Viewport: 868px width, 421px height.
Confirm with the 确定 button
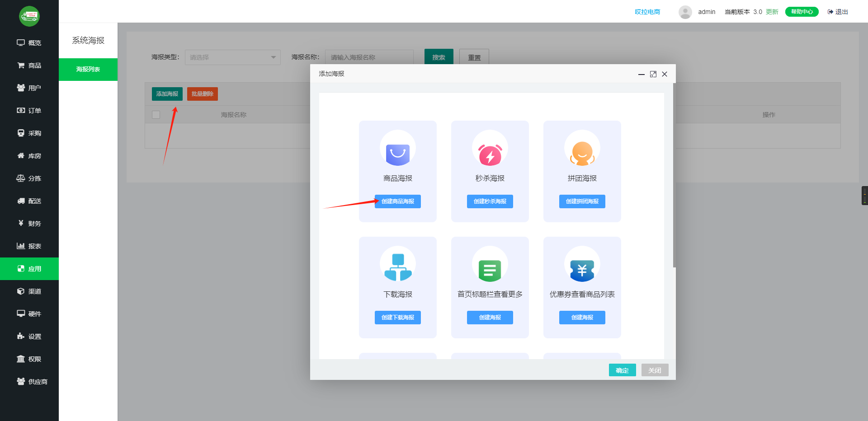click(623, 370)
